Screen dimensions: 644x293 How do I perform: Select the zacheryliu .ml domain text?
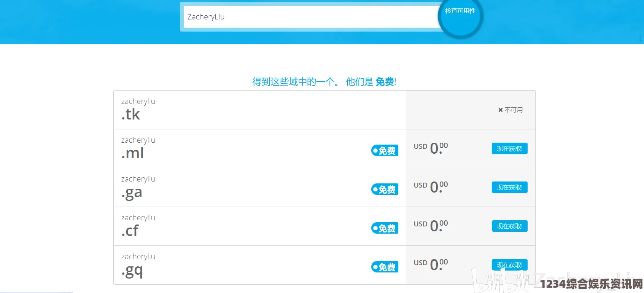(138, 148)
